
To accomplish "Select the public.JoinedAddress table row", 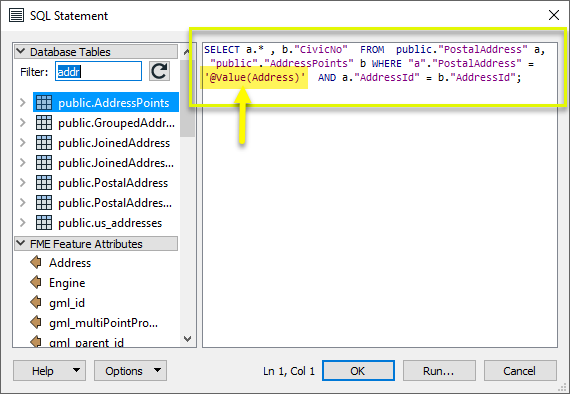I will pyautogui.click(x=106, y=142).
